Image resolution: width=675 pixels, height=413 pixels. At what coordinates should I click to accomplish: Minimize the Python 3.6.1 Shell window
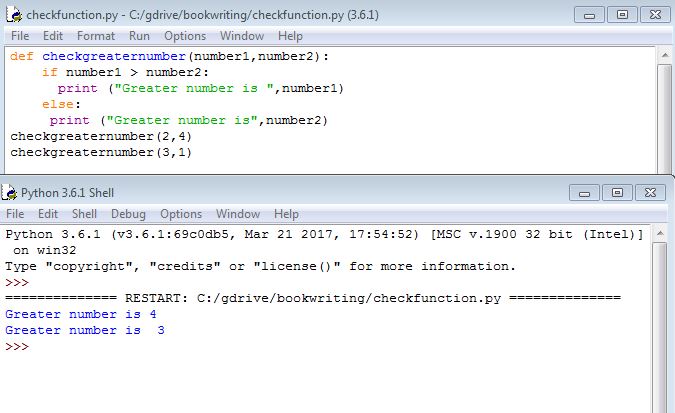click(x=584, y=193)
